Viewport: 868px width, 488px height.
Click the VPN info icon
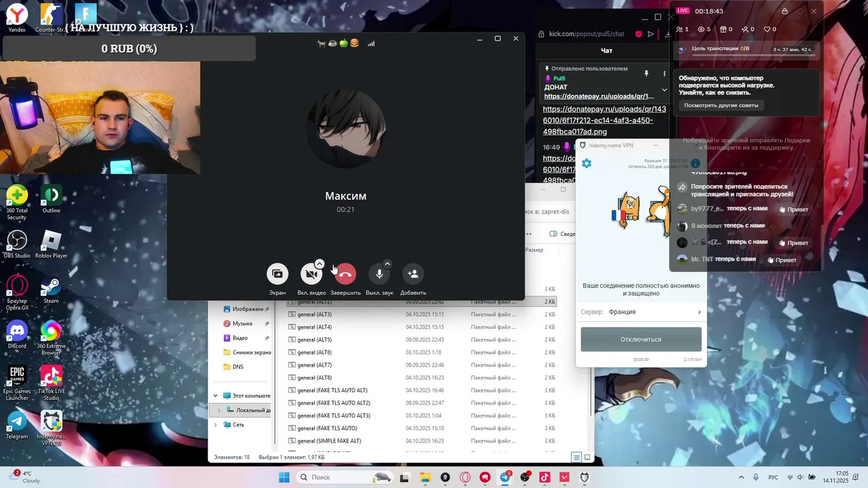coord(695,163)
